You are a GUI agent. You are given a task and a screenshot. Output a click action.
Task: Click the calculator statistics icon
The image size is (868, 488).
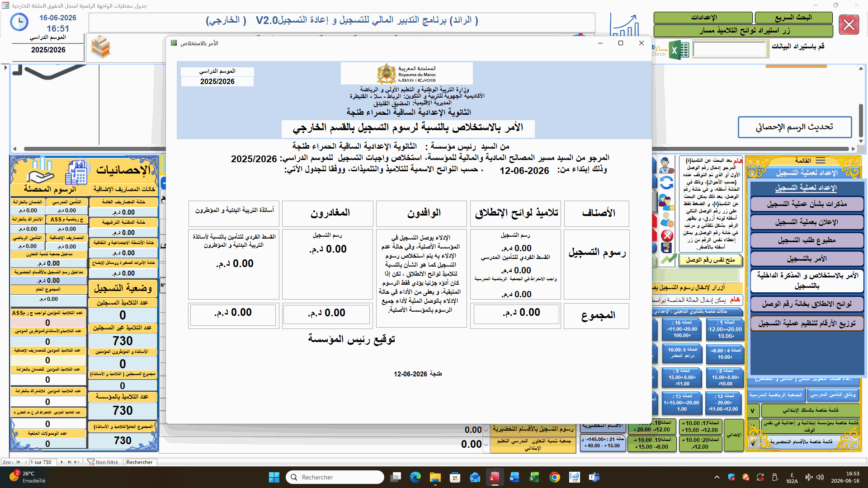pyautogui.click(x=77, y=172)
